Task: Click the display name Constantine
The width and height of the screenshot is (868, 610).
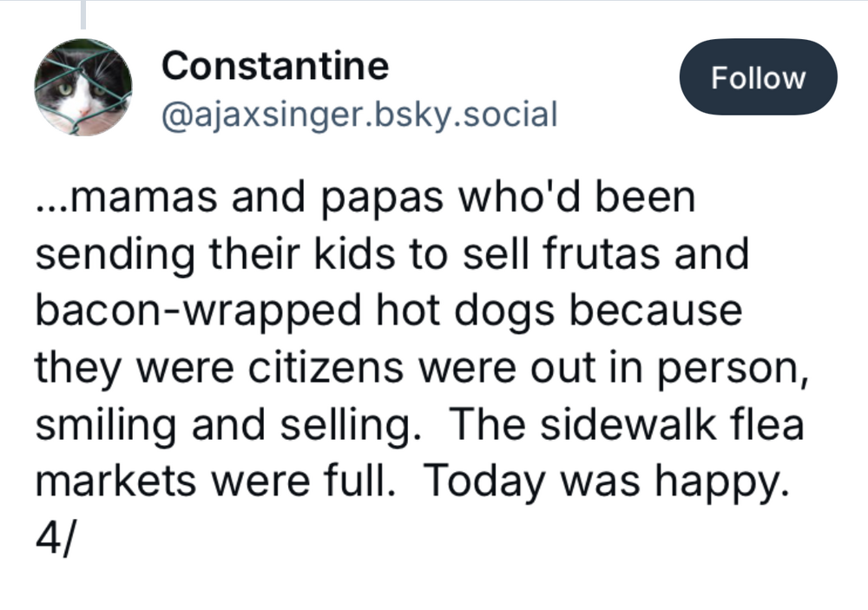Action: pos(275,65)
